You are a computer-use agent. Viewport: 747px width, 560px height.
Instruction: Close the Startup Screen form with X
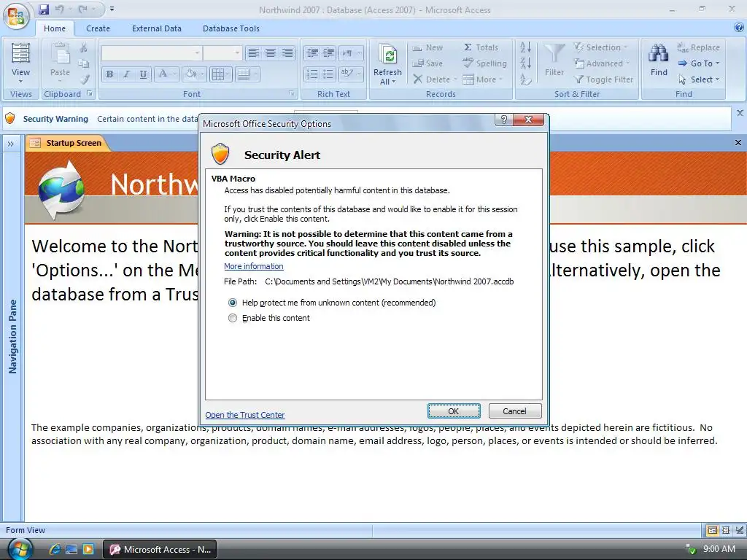[738, 143]
